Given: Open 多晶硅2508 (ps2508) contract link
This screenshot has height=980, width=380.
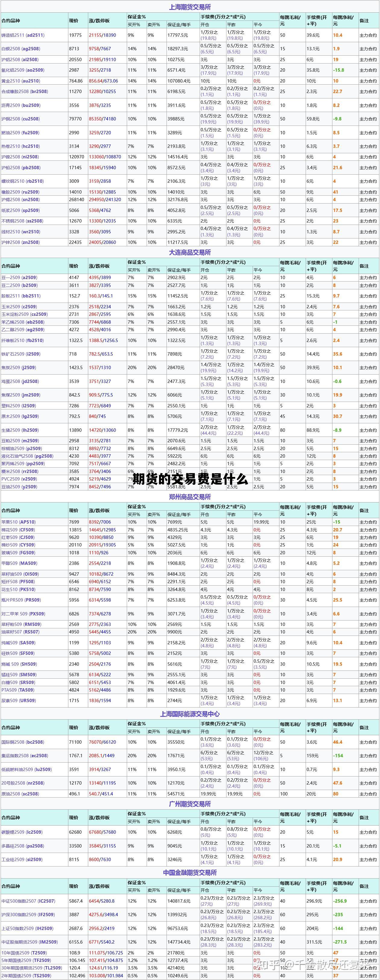Looking at the screenshot, I should coord(23,846).
